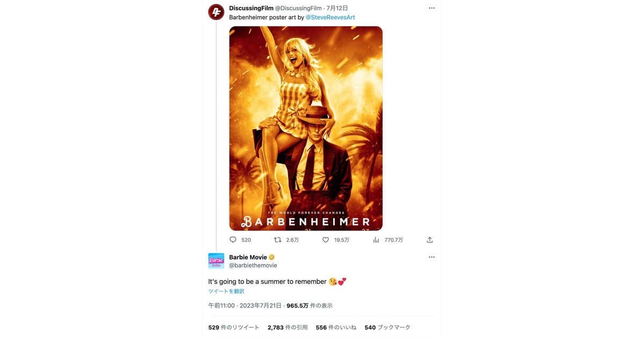Open the more options menu on DiscussingFilm tweet
This screenshot has width=644, height=337.
431,8
